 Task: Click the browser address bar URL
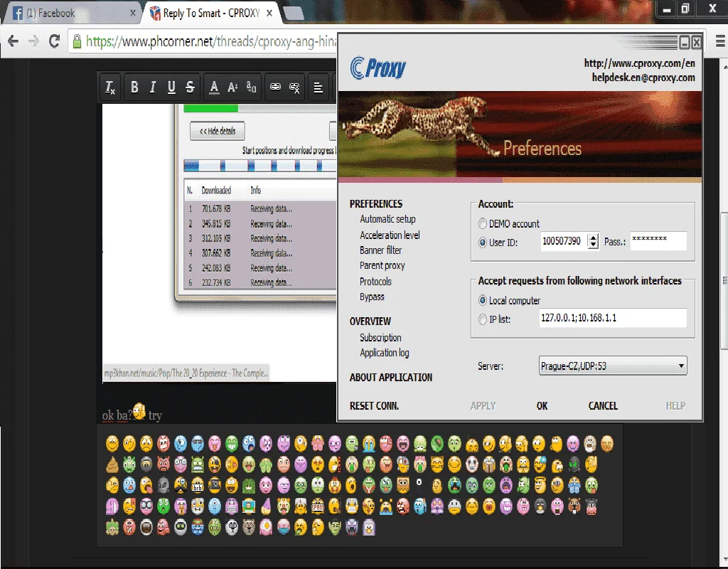click(210, 41)
